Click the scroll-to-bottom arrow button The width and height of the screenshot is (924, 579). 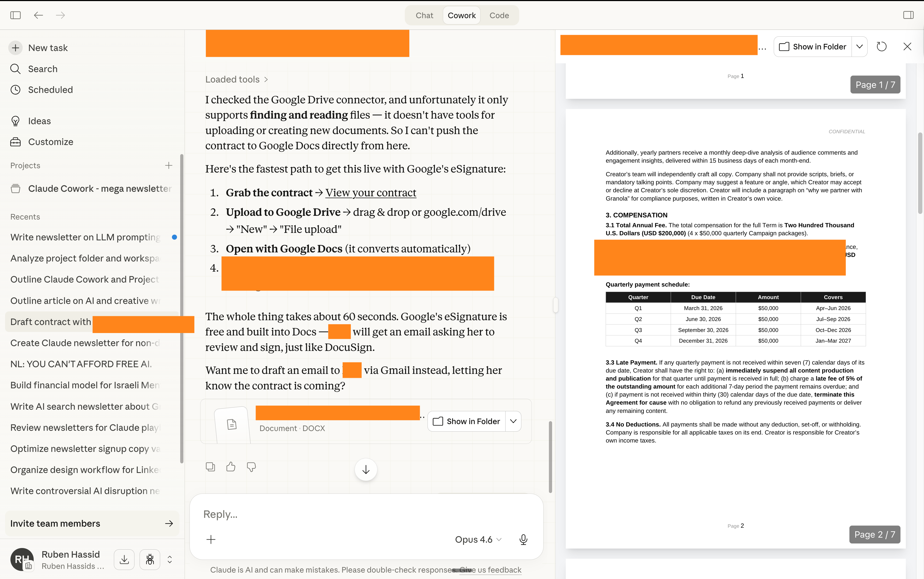[x=365, y=470]
